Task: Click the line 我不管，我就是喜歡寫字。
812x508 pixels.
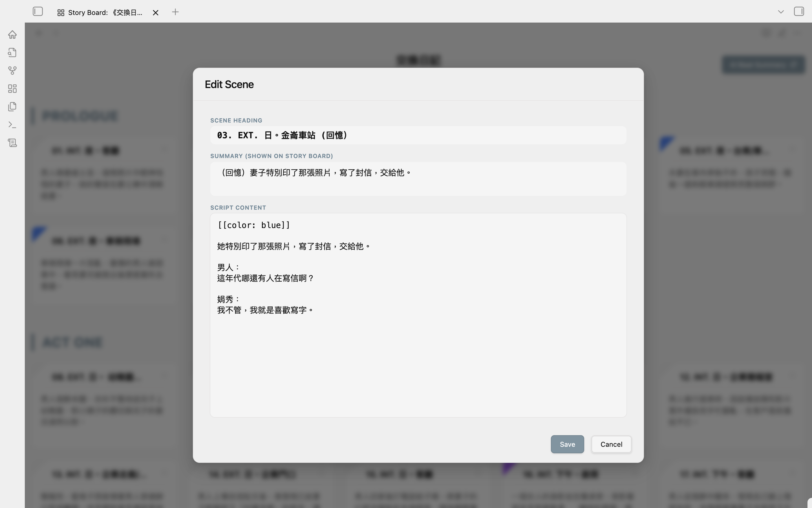Action: click(x=265, y=310)
